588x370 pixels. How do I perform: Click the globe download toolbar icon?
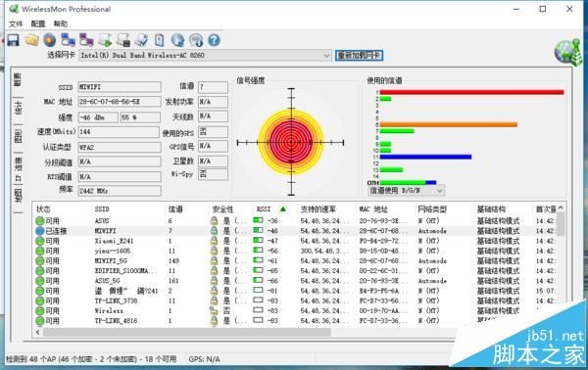pos(177,40)
